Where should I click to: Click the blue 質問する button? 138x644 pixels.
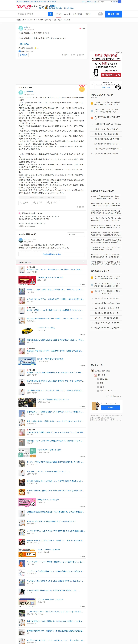[110, 408]
